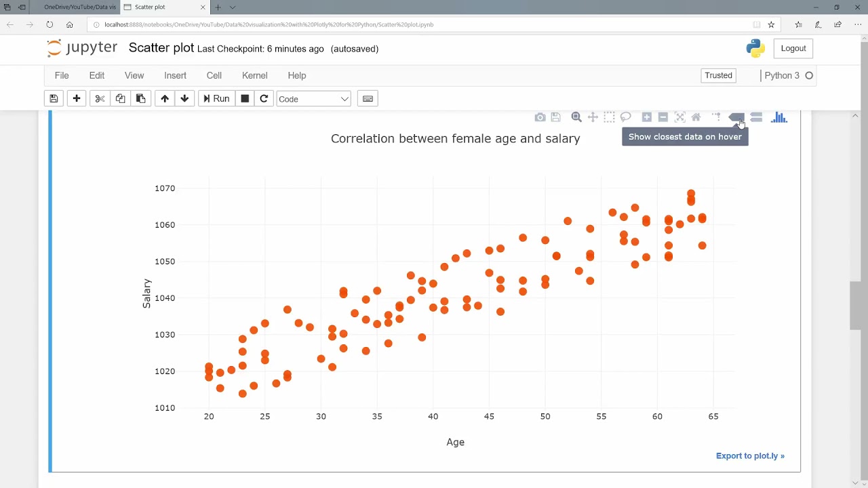Click the plotly save and edit floppy icon
The width and height of the screenshot is (868, 488).
pyautogui.click(x=555, y=117)
